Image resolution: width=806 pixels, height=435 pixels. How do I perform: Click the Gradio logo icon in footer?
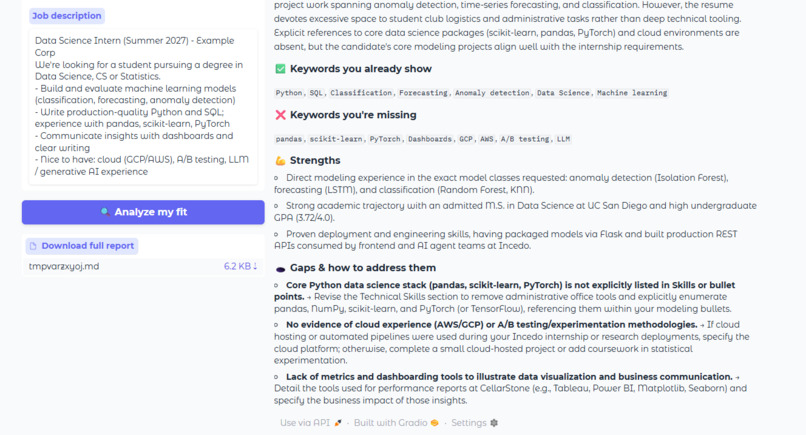tap(434, 423)
